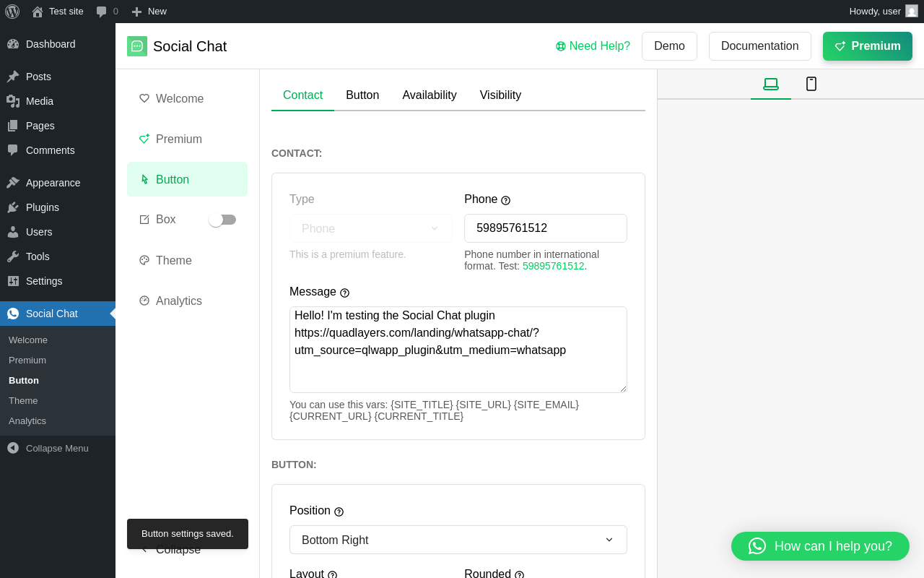Open the Theme section in sidebar
Viewport: 924px width, 578px height.
173,260
